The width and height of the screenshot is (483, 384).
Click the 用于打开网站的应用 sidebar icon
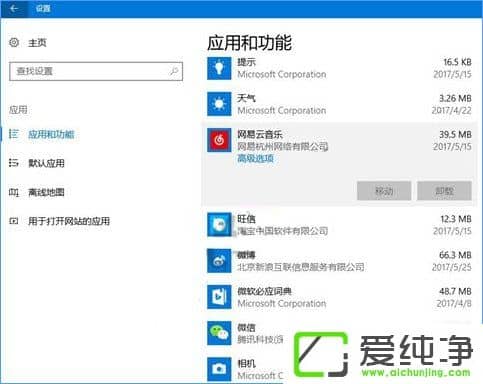(14, 221)
